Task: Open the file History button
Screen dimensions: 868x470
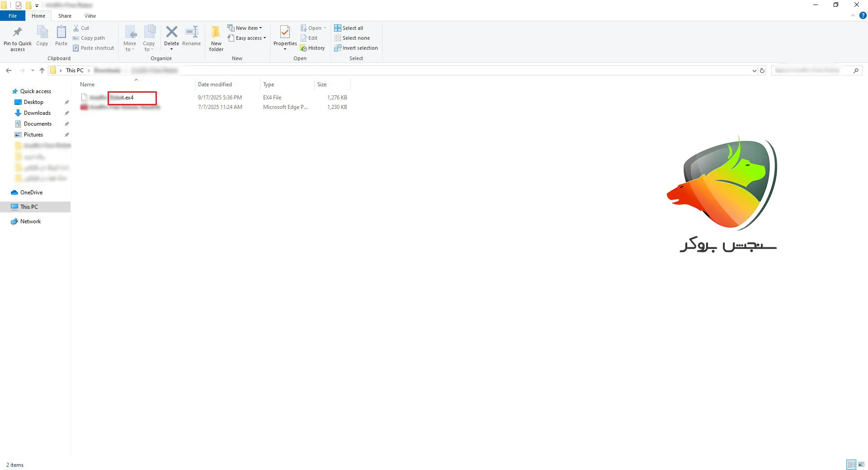Action: click(313, 48)
